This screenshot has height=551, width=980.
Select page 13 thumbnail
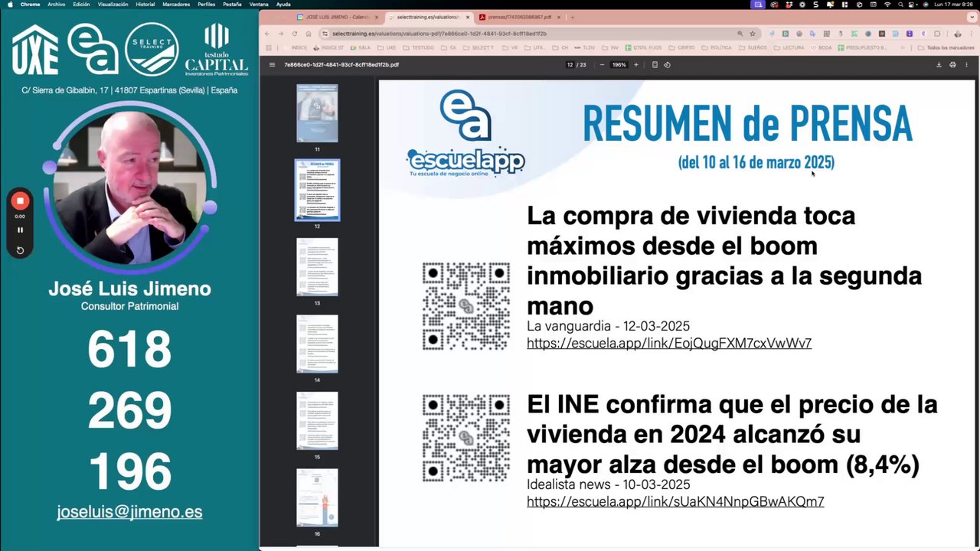(x=317, y=267)
